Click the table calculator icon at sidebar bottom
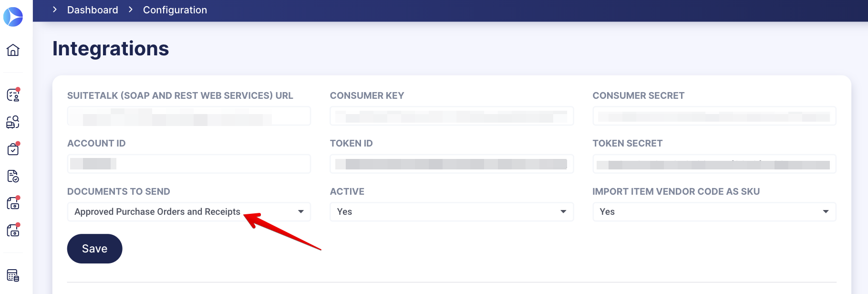This screenshot has height=294, width=868. (13, 275)
